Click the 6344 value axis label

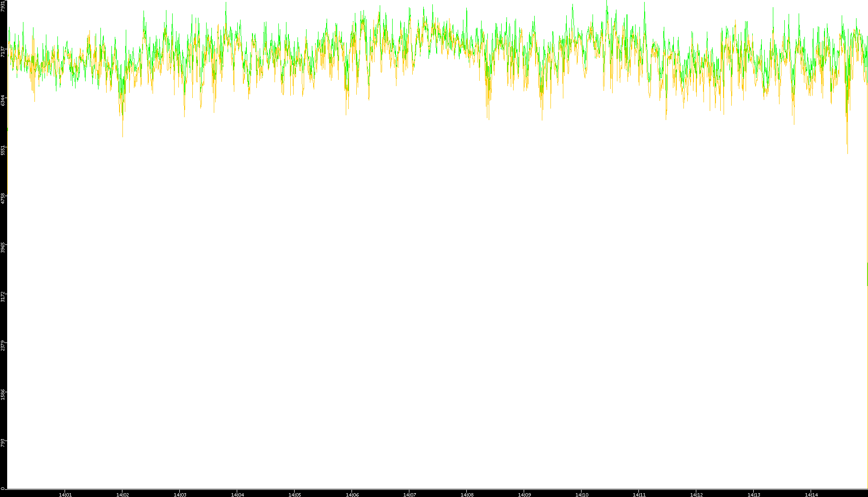coord(3,100)
